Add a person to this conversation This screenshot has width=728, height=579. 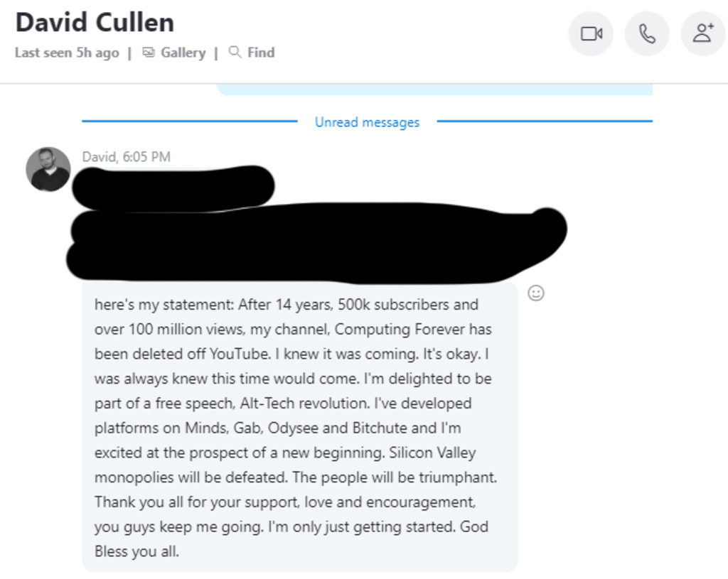703,34
